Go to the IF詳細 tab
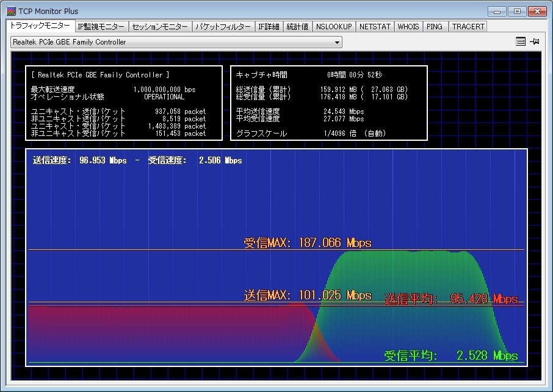The image size is (553, 392). 268,27
